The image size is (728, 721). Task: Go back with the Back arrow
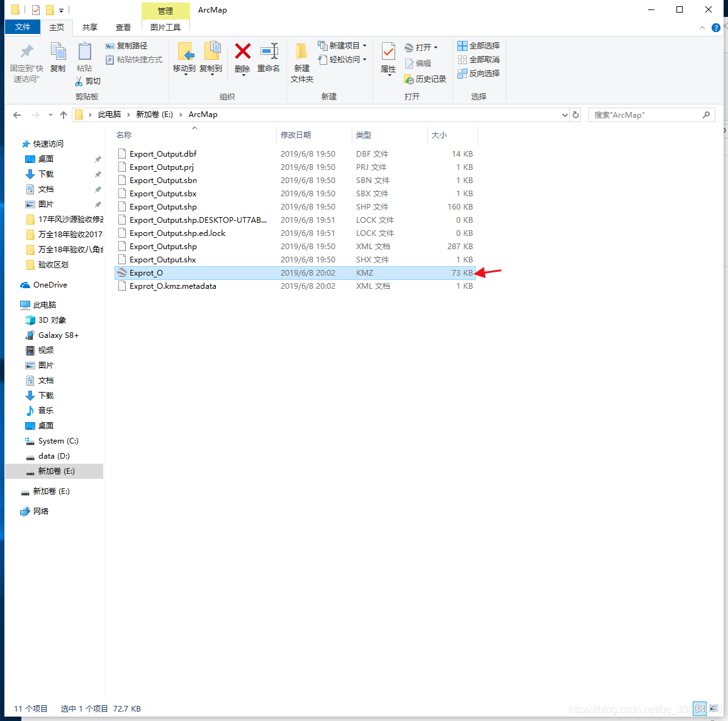tap(17, 115)
